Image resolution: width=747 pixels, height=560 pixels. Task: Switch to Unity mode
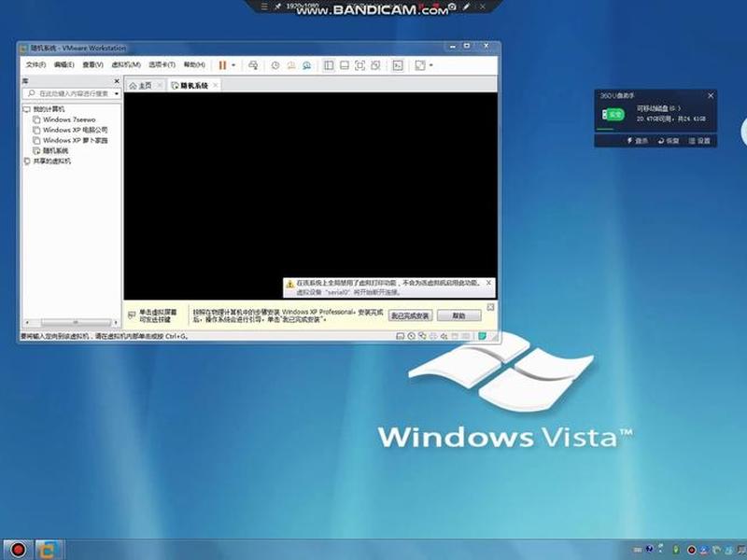pyautogui.click(x=375, y=65)
